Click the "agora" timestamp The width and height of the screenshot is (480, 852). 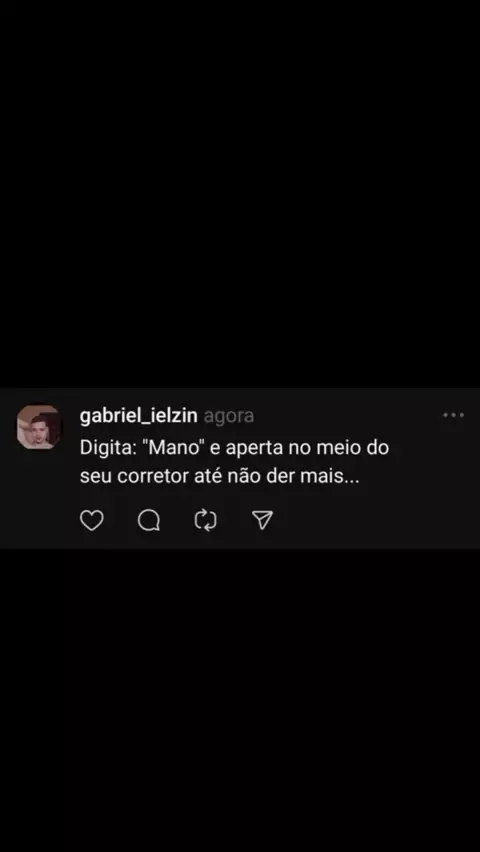click(228, 417)
